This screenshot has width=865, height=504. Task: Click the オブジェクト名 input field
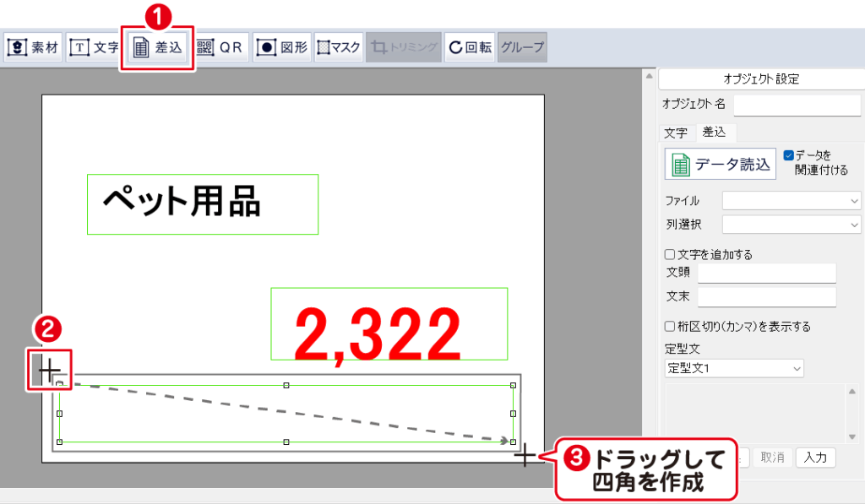point(797,105)
